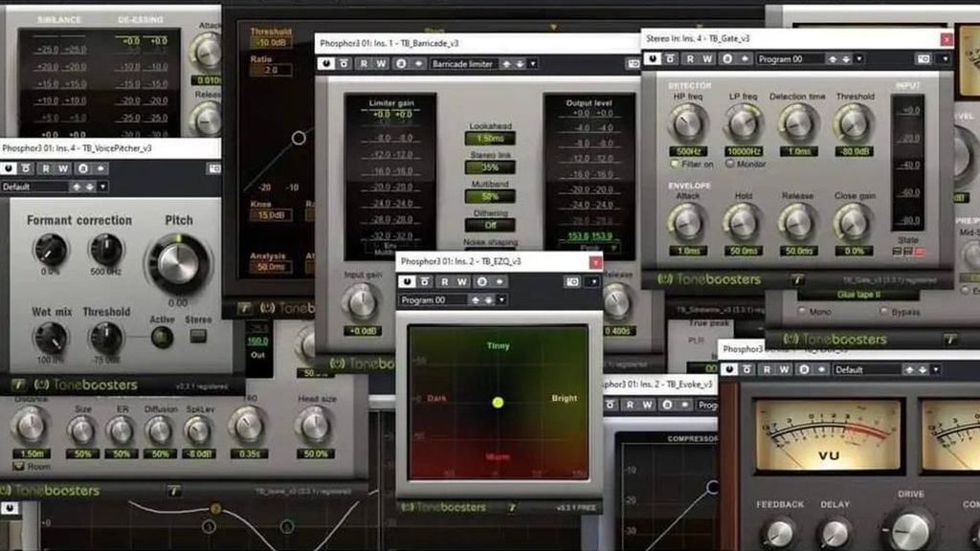Bypass TB_Barricade using its power icon
Viewport: 980px width, 551px height.
326,62
